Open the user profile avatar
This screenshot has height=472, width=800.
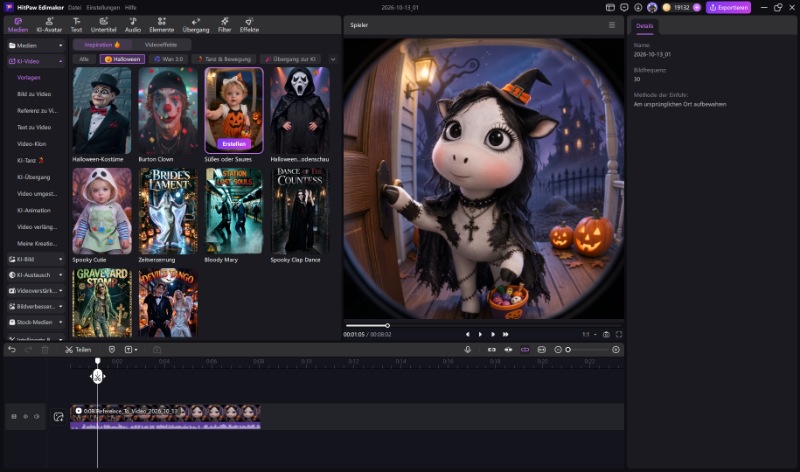(x=652, y=7)
